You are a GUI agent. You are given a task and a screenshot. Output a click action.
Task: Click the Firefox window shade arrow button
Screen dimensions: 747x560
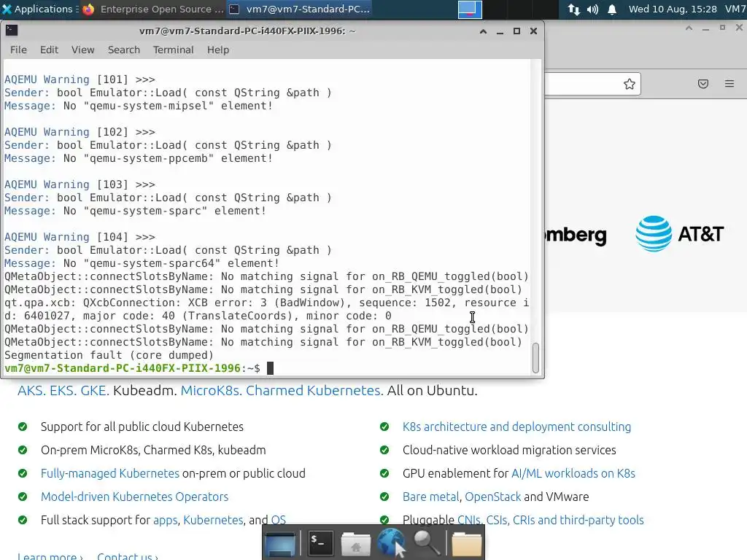689,28
